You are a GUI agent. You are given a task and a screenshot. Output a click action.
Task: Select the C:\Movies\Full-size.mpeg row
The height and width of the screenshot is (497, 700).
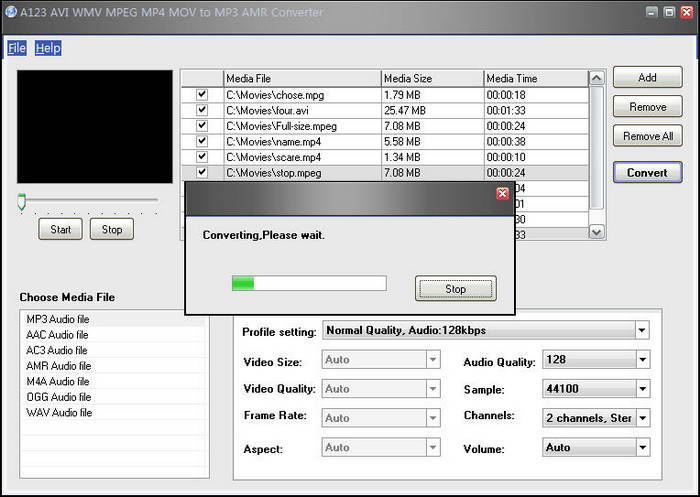point(385,126)
